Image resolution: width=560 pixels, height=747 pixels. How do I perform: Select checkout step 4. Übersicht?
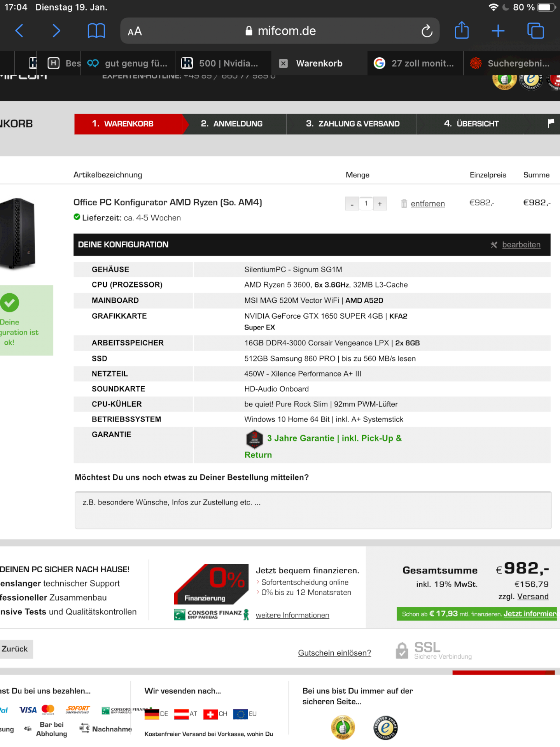[471, 124]
